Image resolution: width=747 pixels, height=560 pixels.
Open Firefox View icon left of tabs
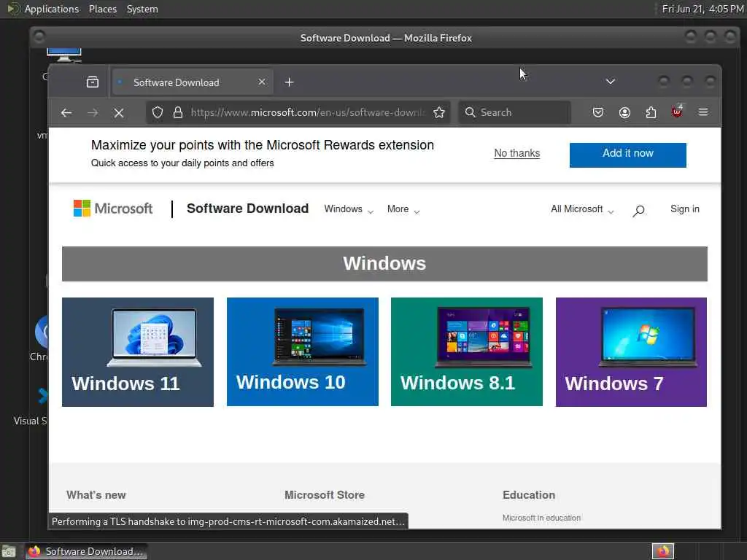(x=93, y=82)
